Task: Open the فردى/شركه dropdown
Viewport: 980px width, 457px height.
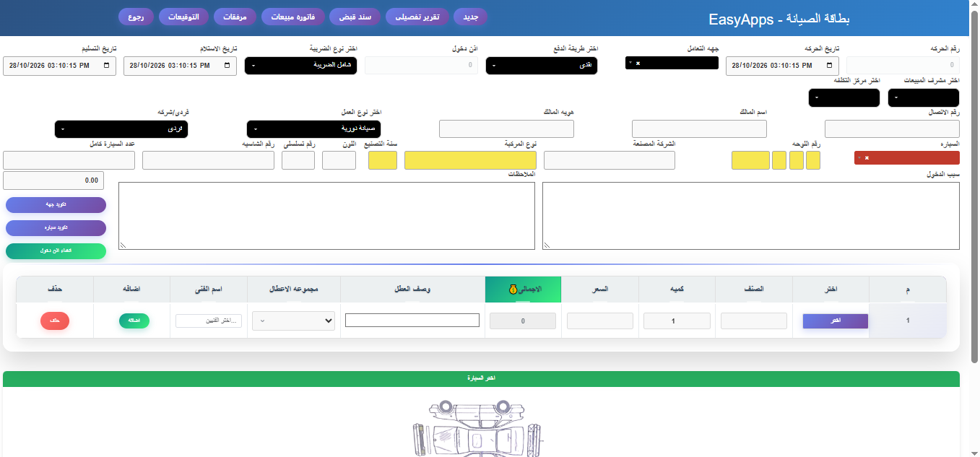Action: (x=121, y=129)
